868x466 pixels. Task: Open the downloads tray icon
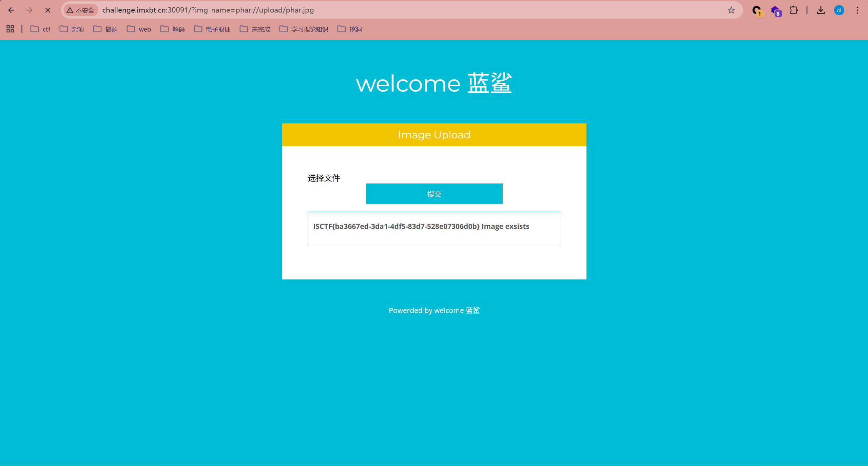click(x=821, y=10)
